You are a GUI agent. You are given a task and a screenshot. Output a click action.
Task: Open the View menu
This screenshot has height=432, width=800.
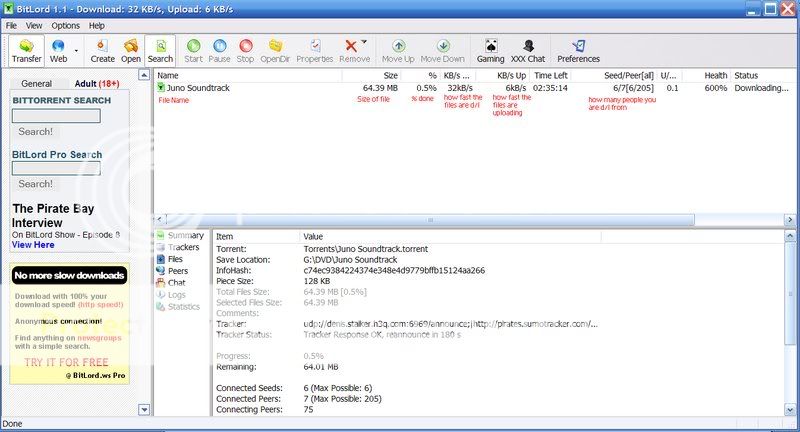[34, 26]
